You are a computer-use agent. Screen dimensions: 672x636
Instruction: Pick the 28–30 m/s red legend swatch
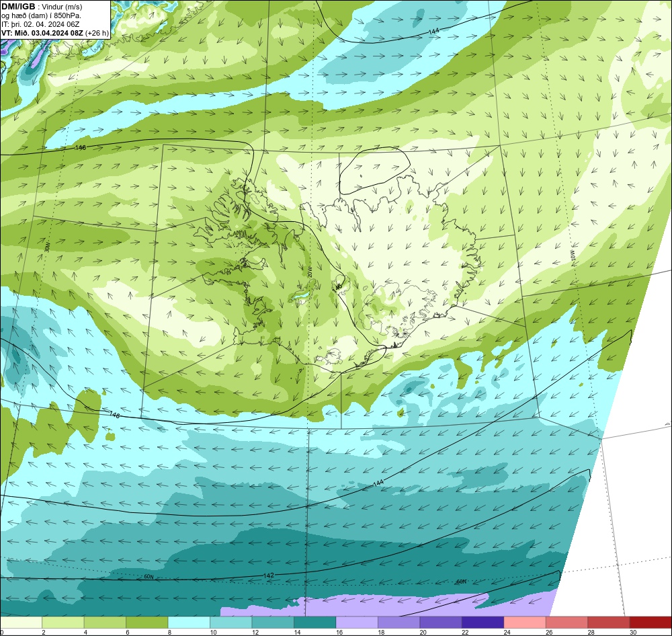[609, 623]
